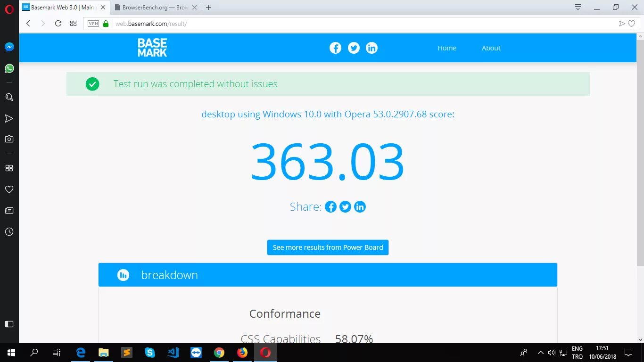Open Basemark Twitter header icon
This screenshot has width=644, height=362.
coord(354,48)
